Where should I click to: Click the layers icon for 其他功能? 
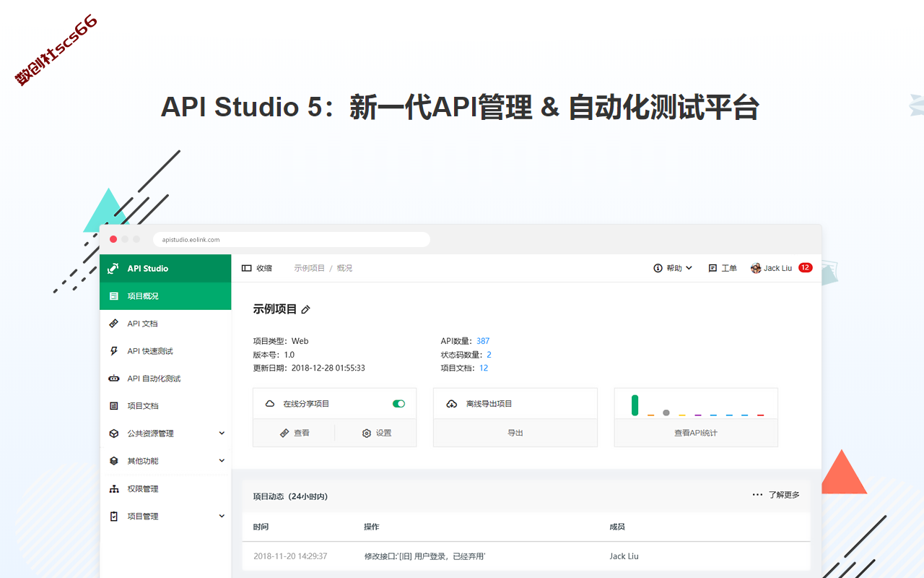point(113,461)
